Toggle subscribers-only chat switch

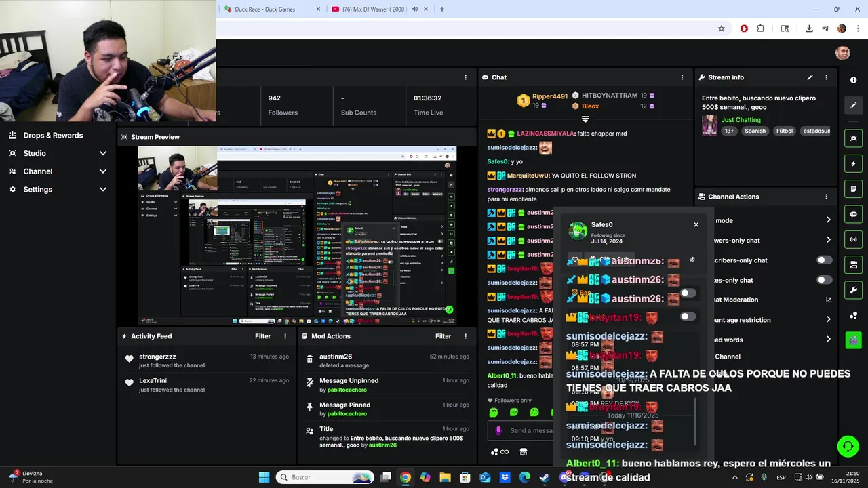pos(824,260)
